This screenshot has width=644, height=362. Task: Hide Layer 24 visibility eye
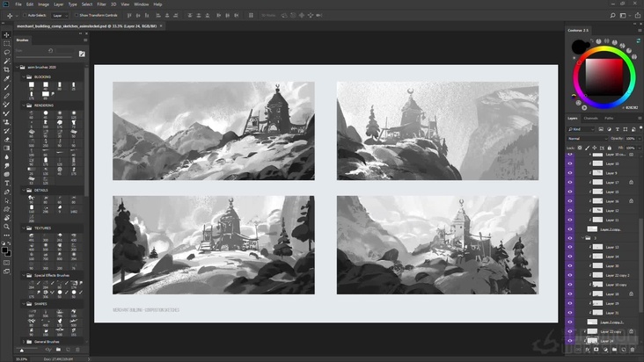pos(570,341)
